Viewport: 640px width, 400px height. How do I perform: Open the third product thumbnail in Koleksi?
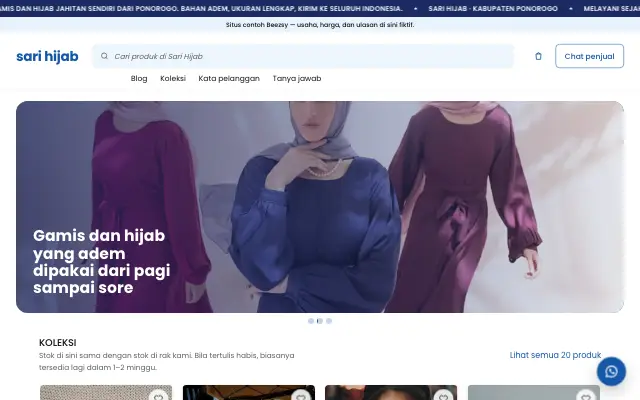click(391, 393)
